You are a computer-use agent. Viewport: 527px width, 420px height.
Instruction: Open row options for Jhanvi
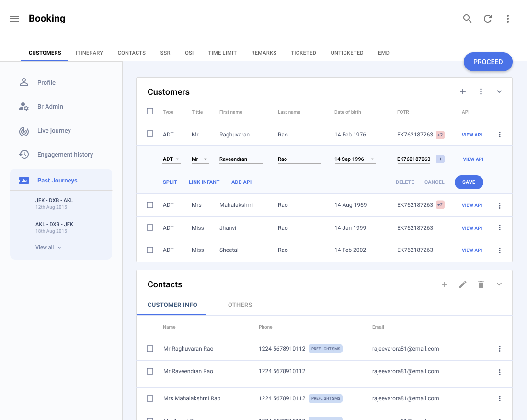pyautogui.click(x=500, y=228)
